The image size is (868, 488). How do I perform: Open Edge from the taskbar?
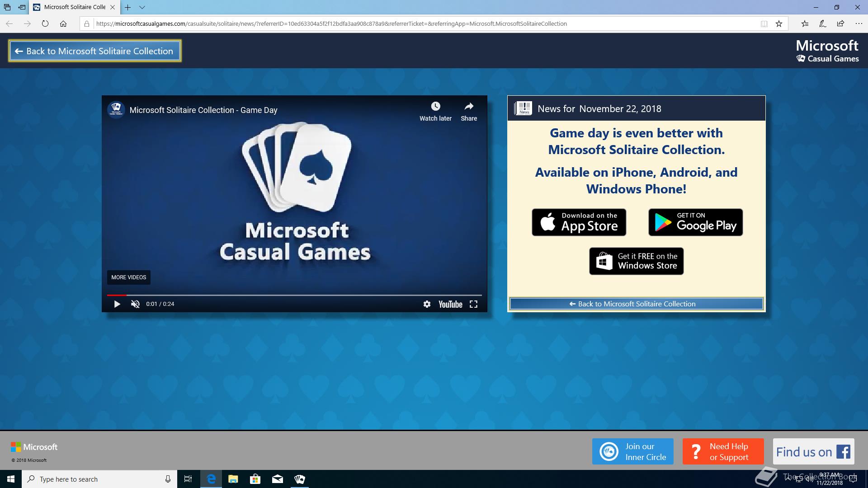point(211,479)
